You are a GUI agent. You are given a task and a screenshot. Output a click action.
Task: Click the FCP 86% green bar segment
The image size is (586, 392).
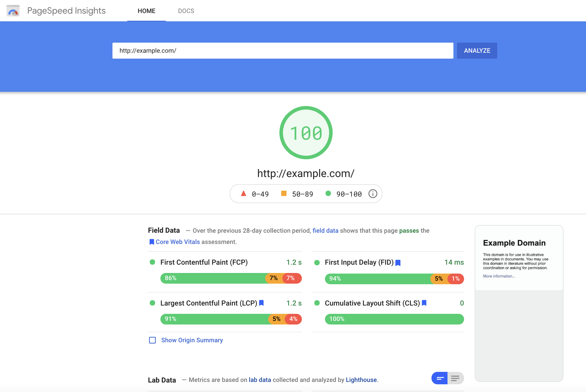tap(213, 278)
